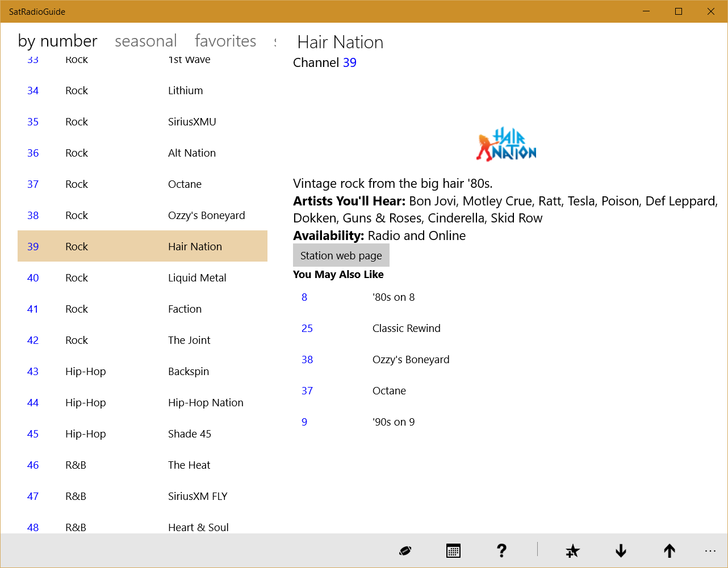
Task: Click number 8 in recommendations
Action: pos(304,297)
